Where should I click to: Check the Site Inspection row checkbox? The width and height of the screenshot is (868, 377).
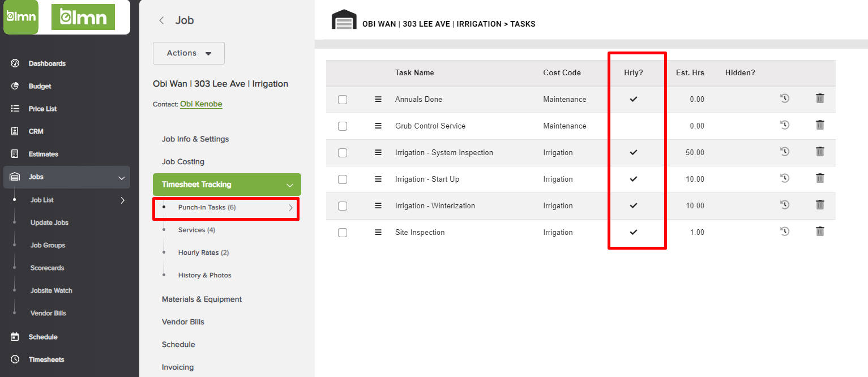point(343,233)
